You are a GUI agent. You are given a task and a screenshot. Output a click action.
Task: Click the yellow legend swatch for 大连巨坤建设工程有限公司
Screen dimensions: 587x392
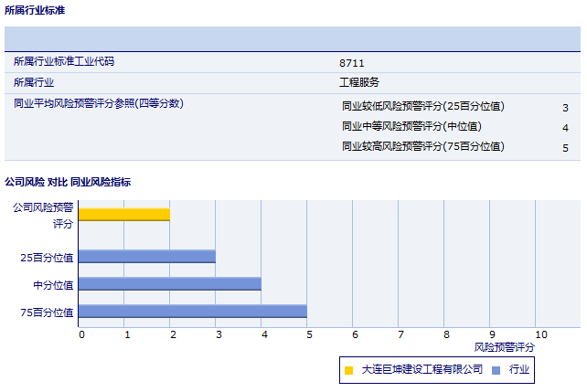[348, 370]
